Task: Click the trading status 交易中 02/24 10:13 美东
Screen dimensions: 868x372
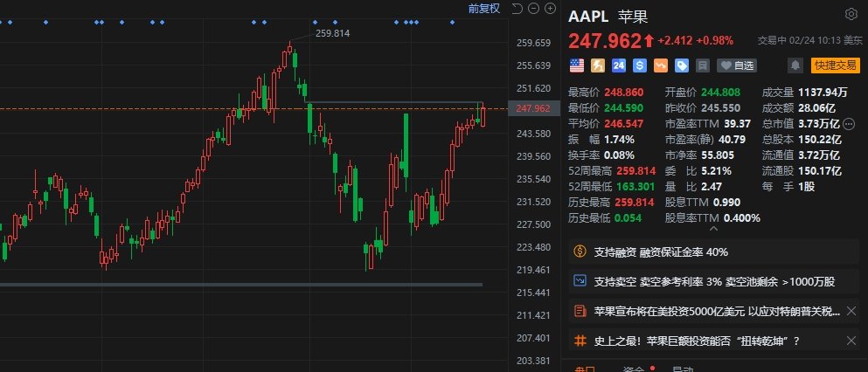Action: pyautogui.click(x=810, y=40)
